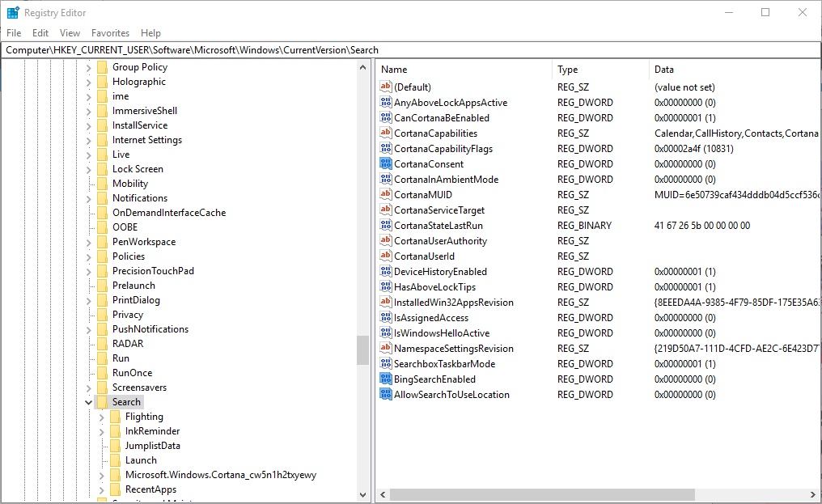Click the DWORD icon beside IsWindowsHelloActive
The height and width of the screenshot is (504, 822).
pyautogui.click(x=386, y=332)
